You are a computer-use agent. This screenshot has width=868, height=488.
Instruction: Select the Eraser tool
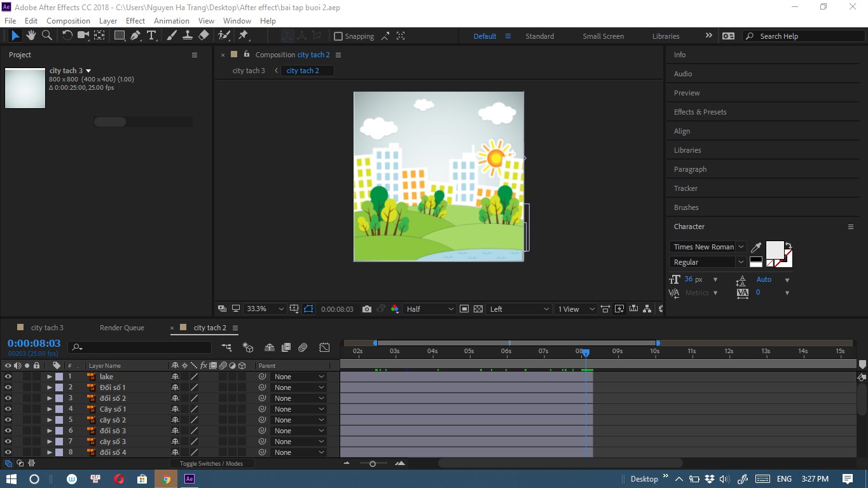click(203, 36)
